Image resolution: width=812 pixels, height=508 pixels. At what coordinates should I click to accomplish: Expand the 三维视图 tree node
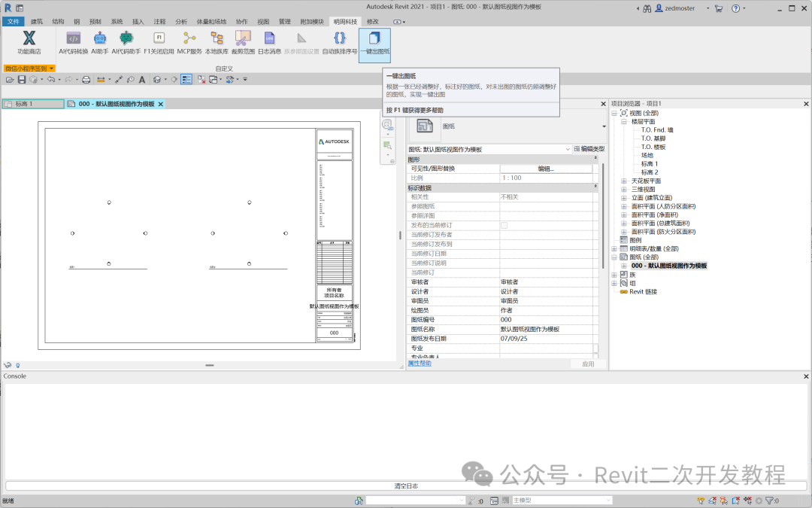tap(624, 189)
